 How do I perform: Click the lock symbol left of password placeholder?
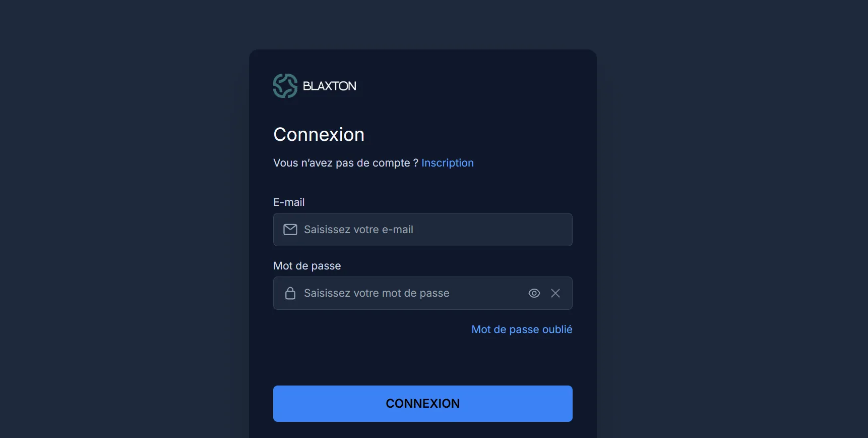(290, 293)
